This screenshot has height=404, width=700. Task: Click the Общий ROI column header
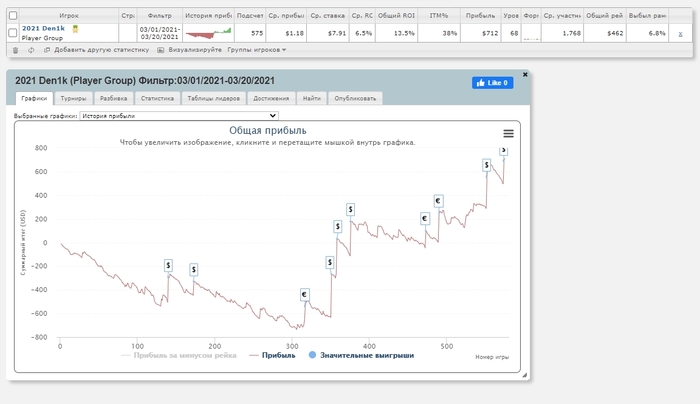[x=396, y=16]
